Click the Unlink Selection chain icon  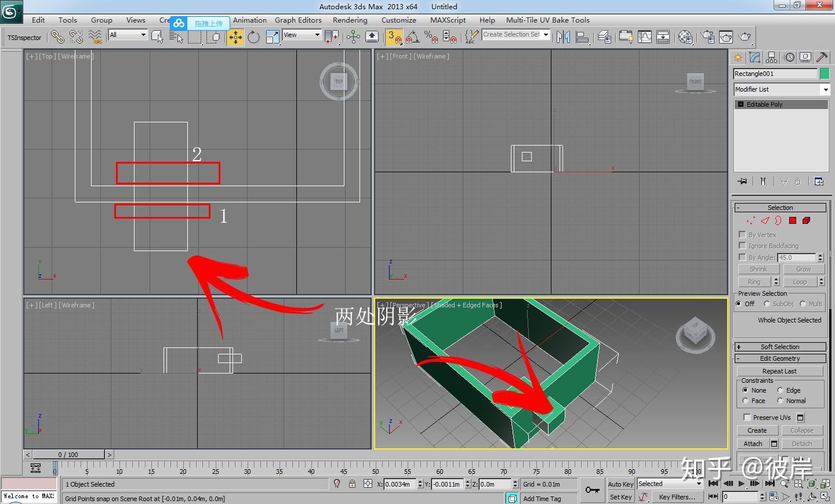pyautogui.click(x=76, y=37)
